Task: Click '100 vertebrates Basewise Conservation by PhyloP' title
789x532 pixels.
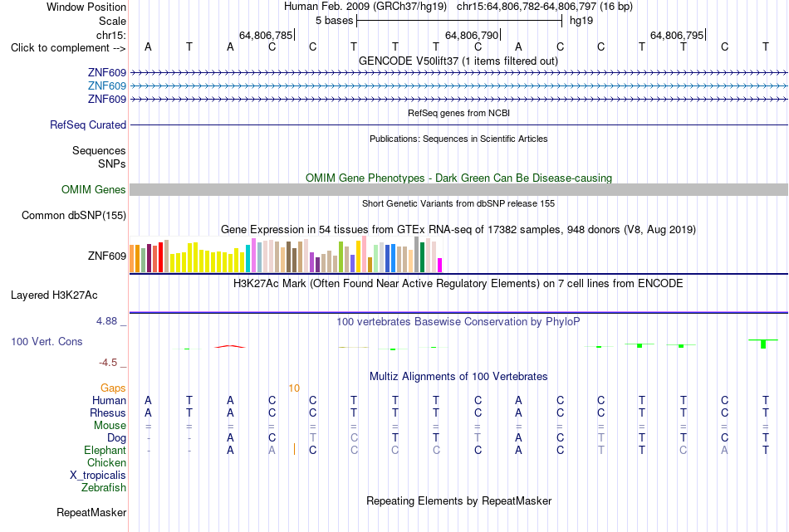Action: [x=458, y=322]
